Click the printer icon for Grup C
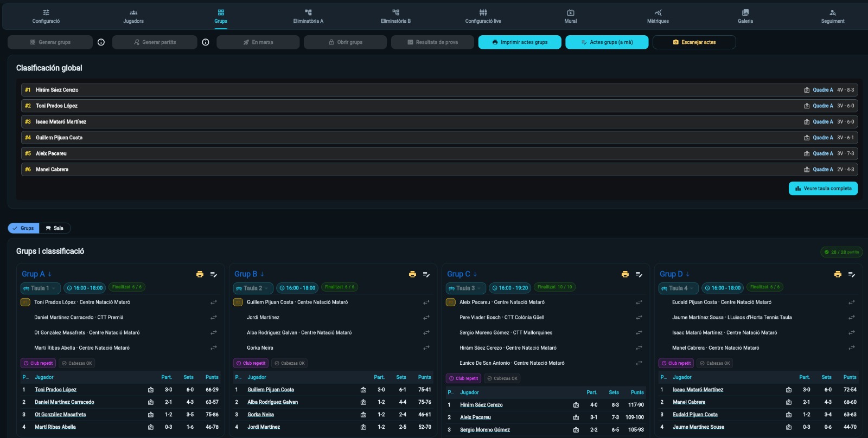This screenshot has width=868, height=438. (x=625, y=274)
